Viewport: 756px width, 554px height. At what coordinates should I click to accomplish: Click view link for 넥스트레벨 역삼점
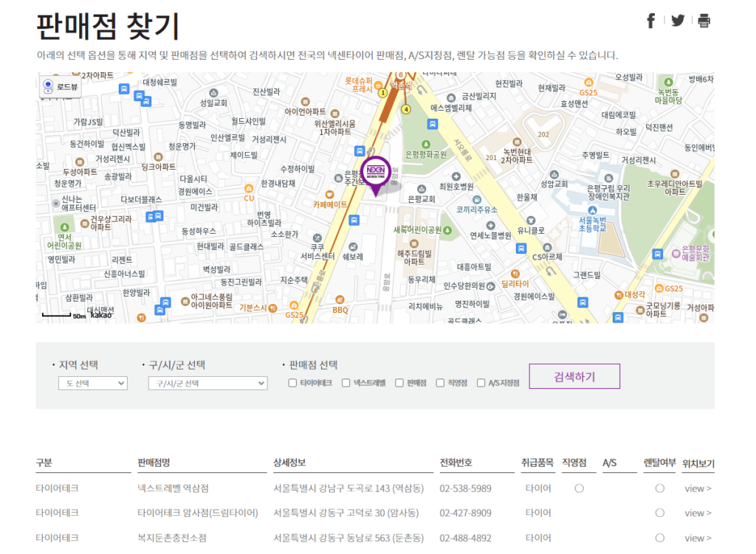click(x=698, y=488)
